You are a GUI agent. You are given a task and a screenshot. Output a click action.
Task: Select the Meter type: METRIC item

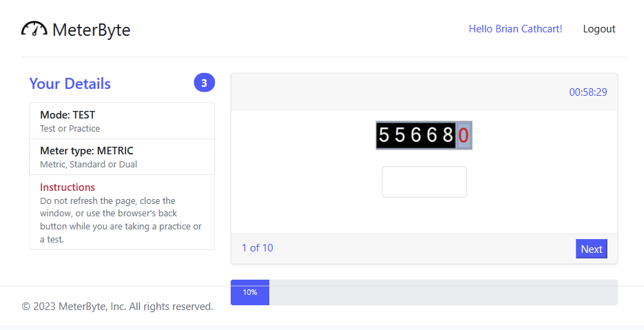[x=122, y=157]
